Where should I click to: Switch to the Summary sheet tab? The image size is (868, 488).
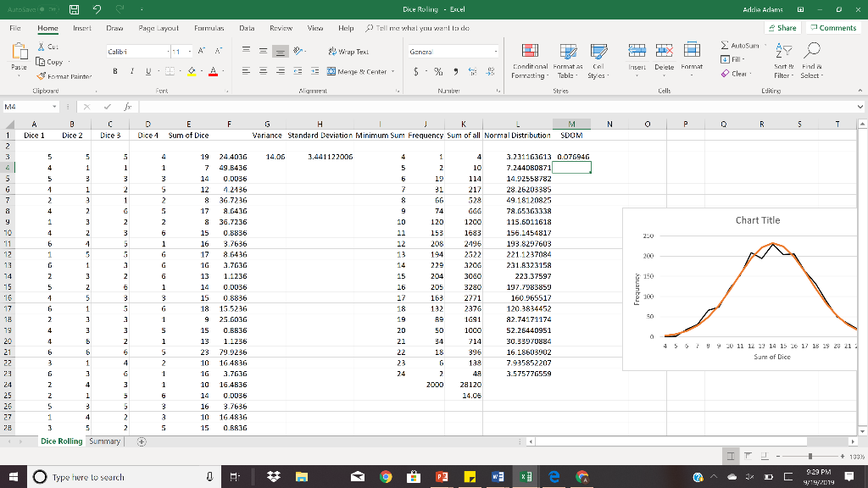click(x=104, y=441)
